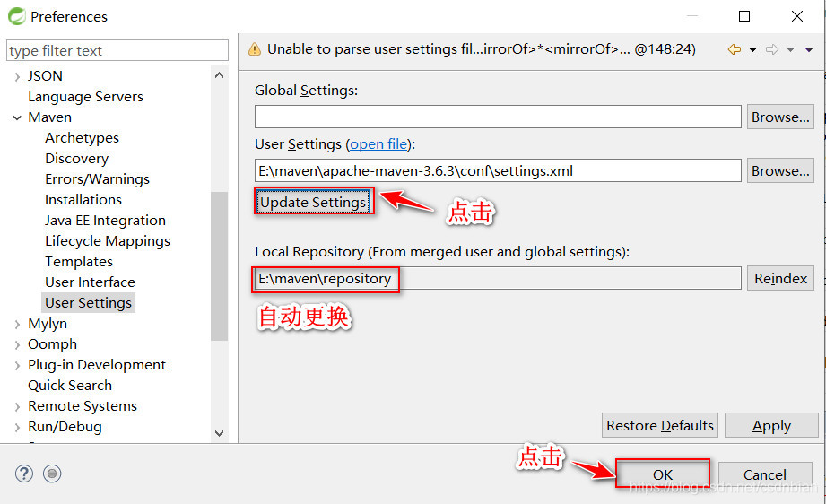
Task: Click the JSON tree label
Action: (45, 76)
